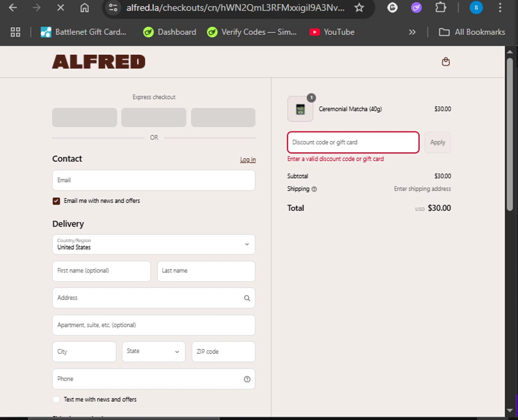
Task: Click the ALFRED store logo
Action: pos(99,62)
